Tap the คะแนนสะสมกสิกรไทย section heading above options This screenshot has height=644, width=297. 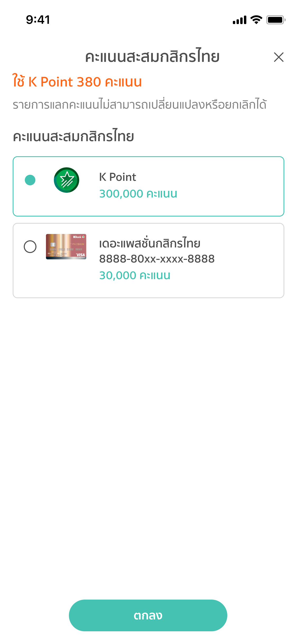[73, 137]
